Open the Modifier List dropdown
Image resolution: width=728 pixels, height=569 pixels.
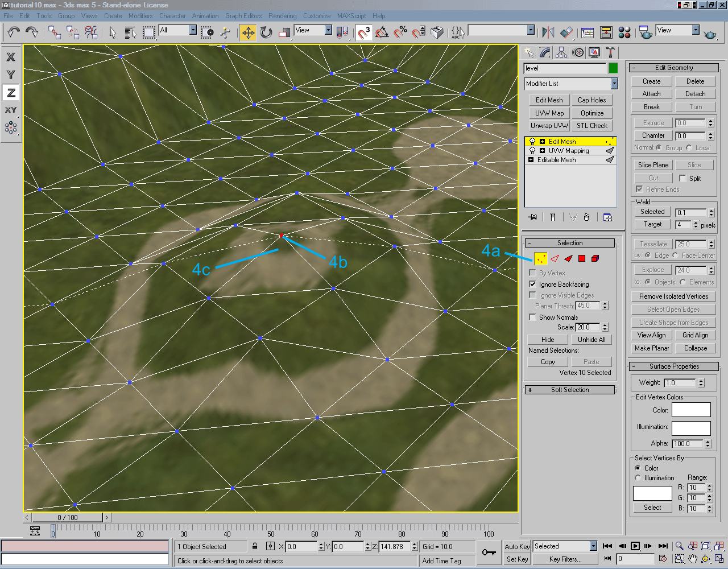(x=614, y=84)
